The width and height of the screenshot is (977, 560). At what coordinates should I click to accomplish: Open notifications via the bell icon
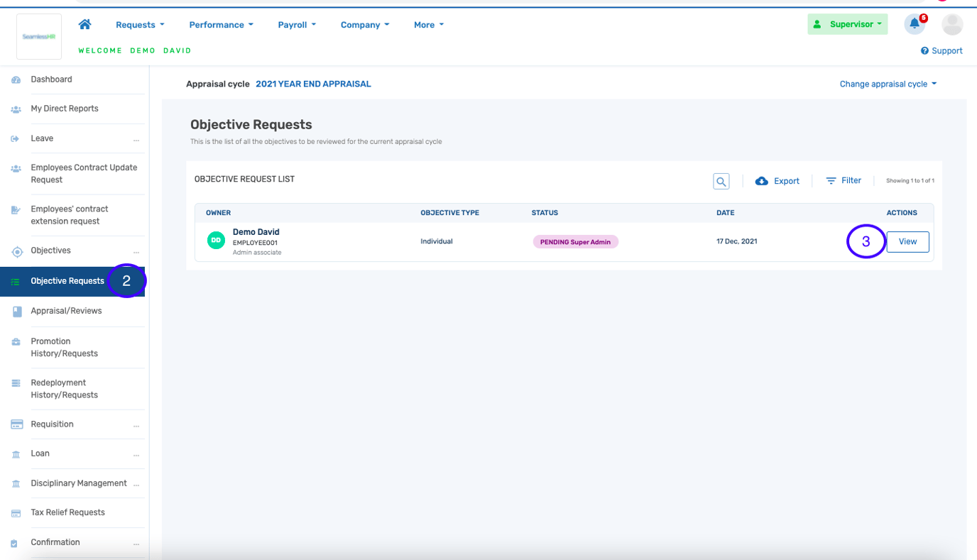click(x=914, y=24)
